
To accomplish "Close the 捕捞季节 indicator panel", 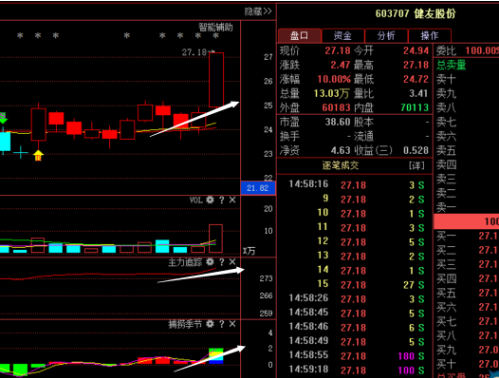I will tap(232, 324).
